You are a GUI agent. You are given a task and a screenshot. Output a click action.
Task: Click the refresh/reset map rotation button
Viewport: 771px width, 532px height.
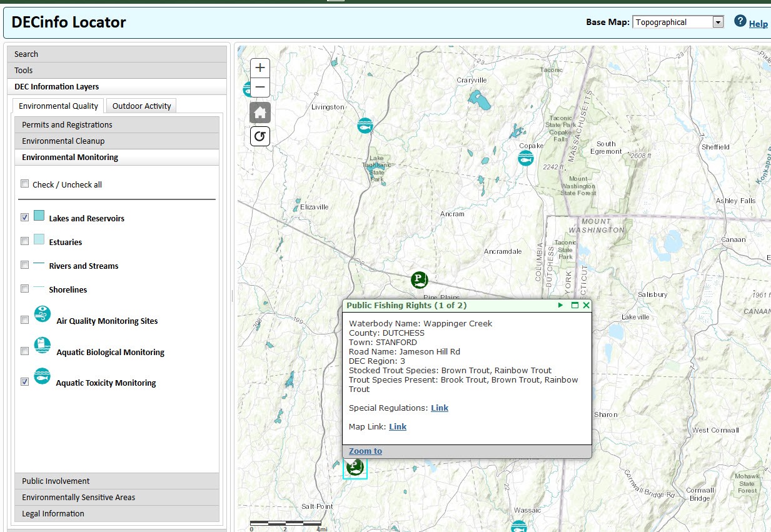point(260,136)
